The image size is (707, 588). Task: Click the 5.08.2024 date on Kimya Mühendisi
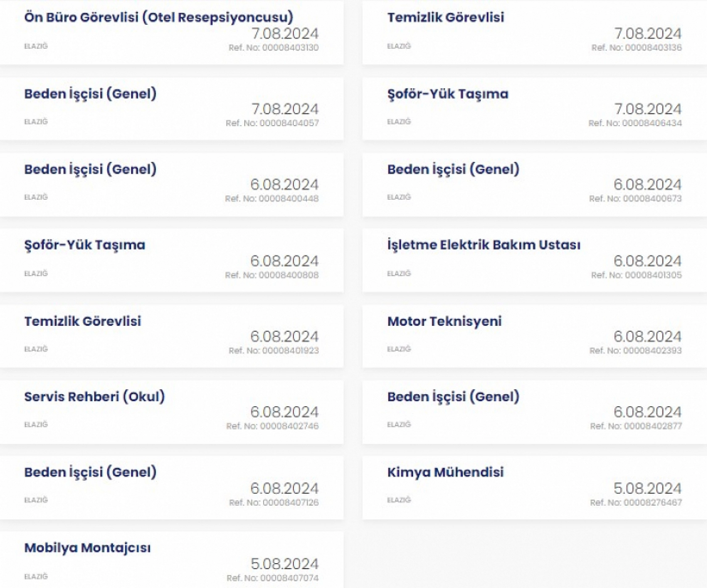tap(647, 488)
